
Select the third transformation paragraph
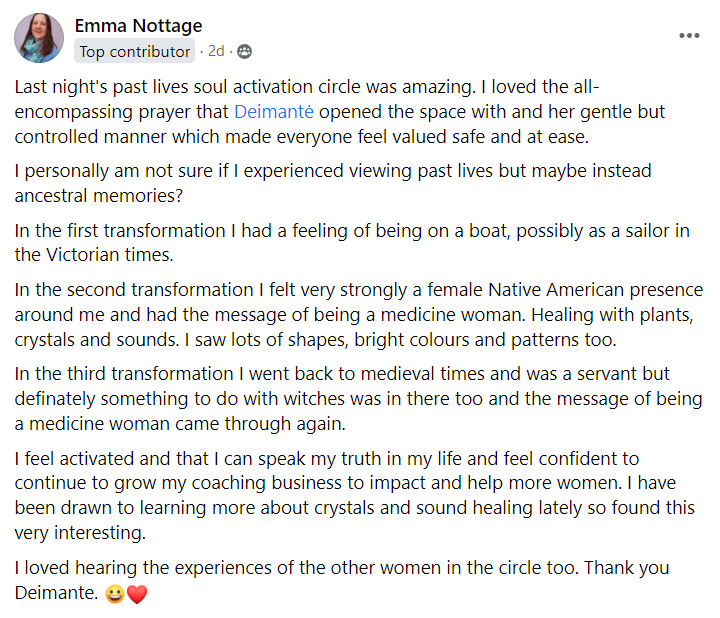pos(359,399)
